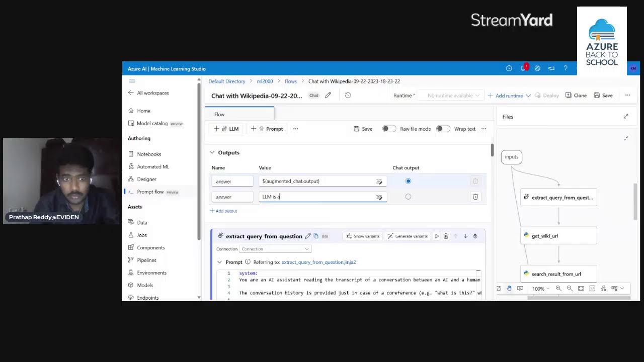This screenshot has width=644, height=362.
Task: Collapse the graph view icon
Action: point(626,138)
